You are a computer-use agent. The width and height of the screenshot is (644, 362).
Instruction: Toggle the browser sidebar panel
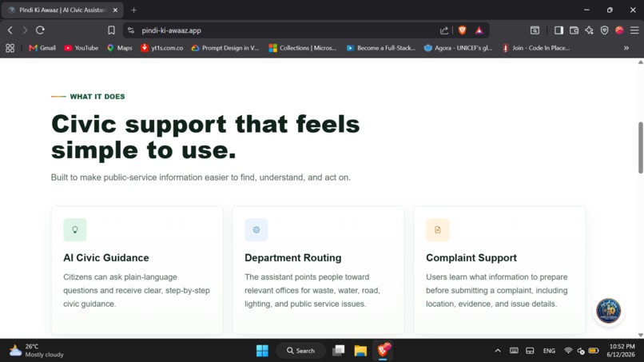pos(559,30)
